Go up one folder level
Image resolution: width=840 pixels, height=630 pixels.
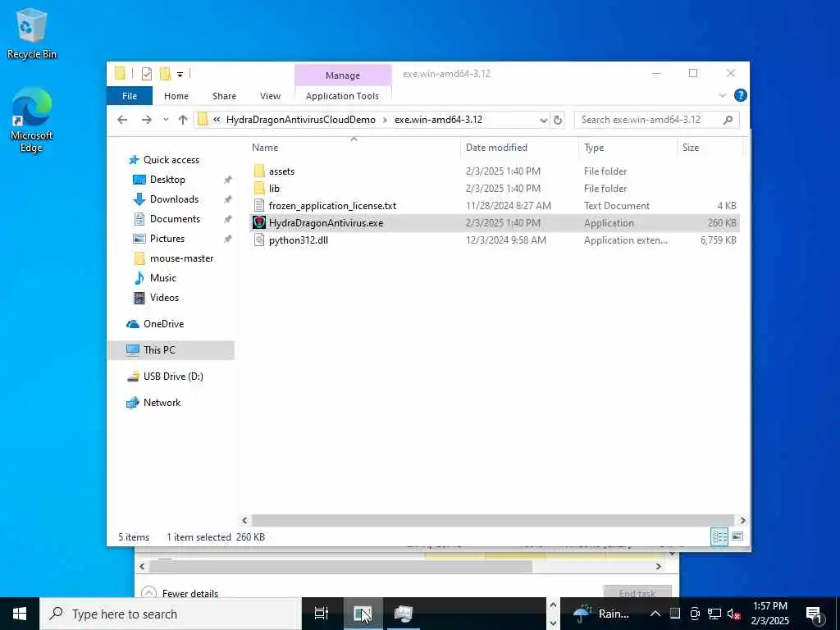pos(183,120)
